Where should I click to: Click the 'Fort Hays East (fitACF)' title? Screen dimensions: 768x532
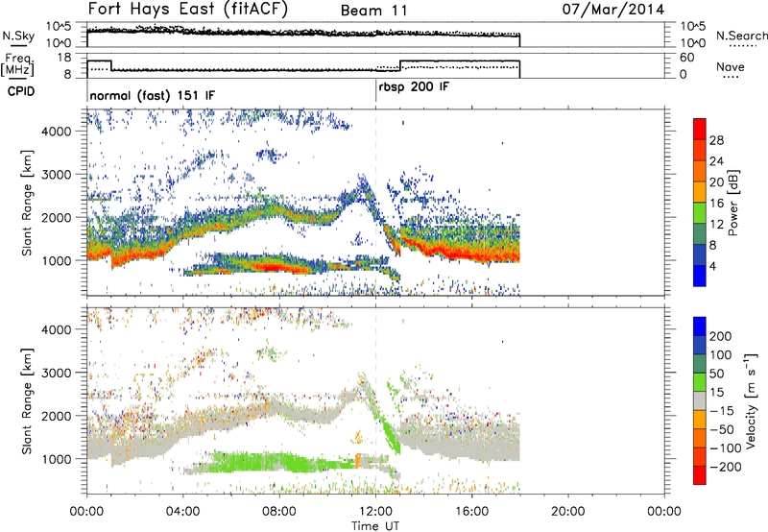click(x=188, y=9)
